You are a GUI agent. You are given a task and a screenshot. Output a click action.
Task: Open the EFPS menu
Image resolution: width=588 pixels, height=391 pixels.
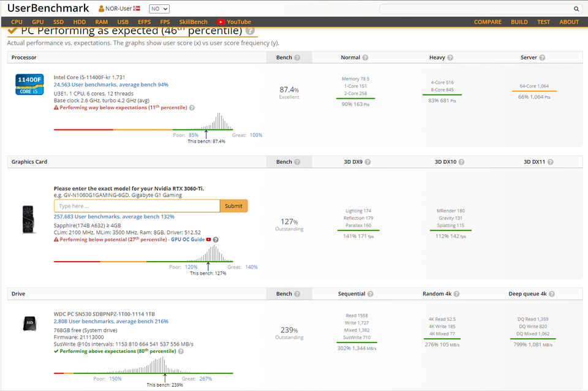click(x=145, y=22)
